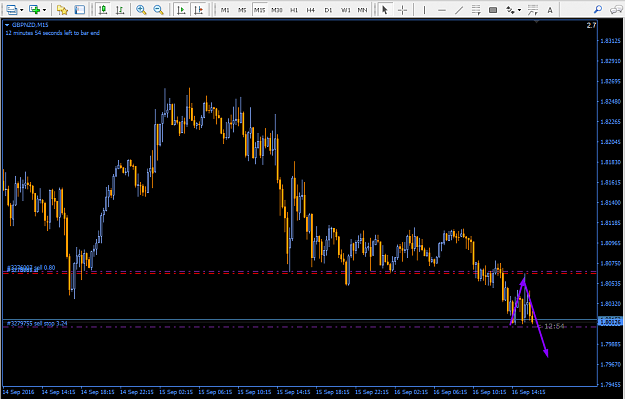Draw a vertical line tool

pyautogui.click(x=425, y=10)
